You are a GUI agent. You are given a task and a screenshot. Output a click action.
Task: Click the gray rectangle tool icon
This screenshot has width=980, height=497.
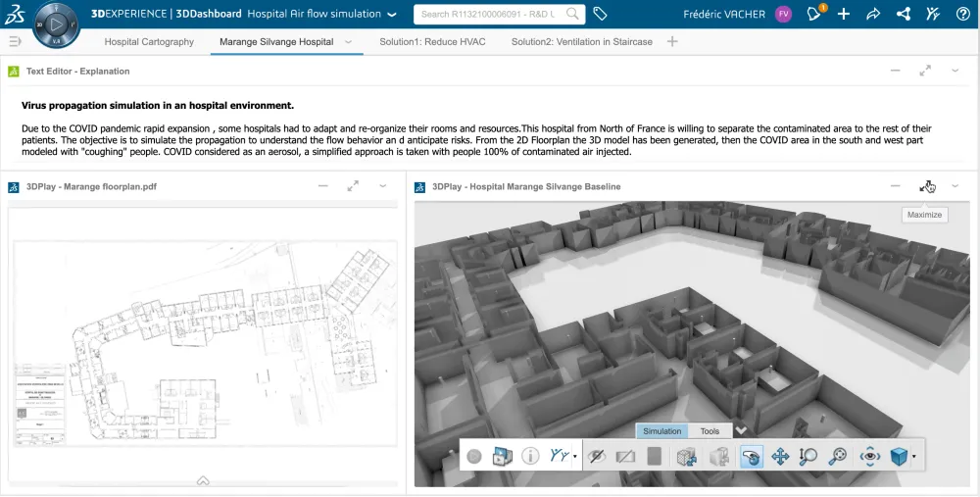tap(655, 457)
